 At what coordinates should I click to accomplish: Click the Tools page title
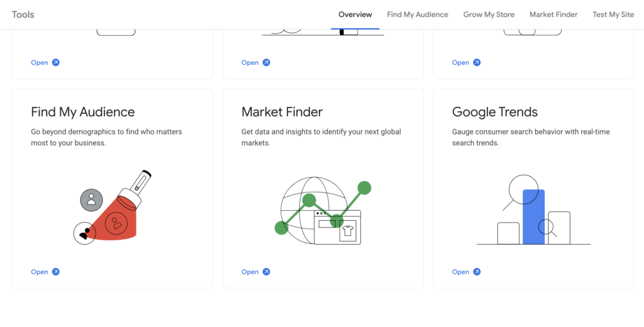point(23,14)
